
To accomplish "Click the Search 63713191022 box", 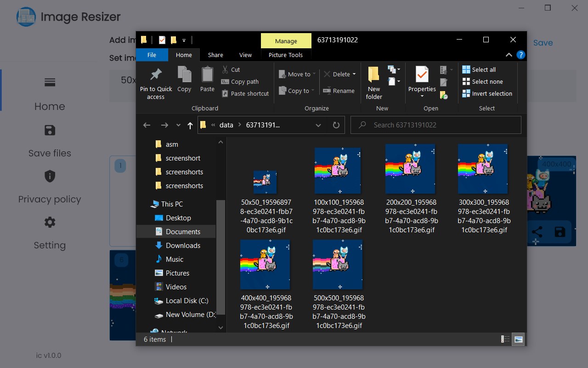I will pyautogui.click(x=436, y=125).
